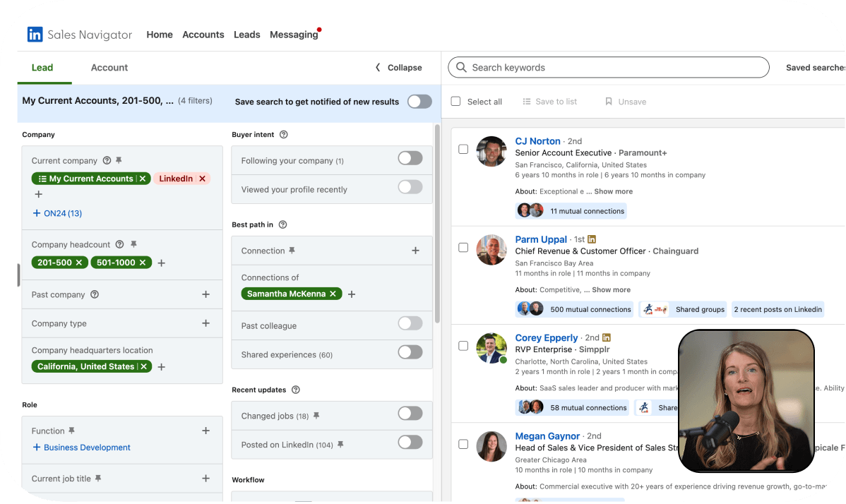This screenshot has height=504, width=846.
Task: Add the ON24 (13) suggested company
Action: 58,213
